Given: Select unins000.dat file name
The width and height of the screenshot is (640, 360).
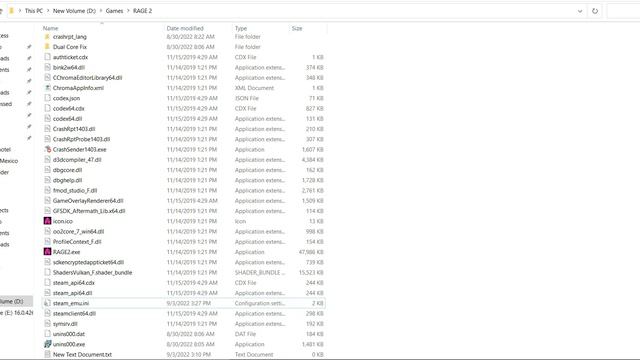Looking at the screenshot, I should pyautogui.click(x=69, y=334).
